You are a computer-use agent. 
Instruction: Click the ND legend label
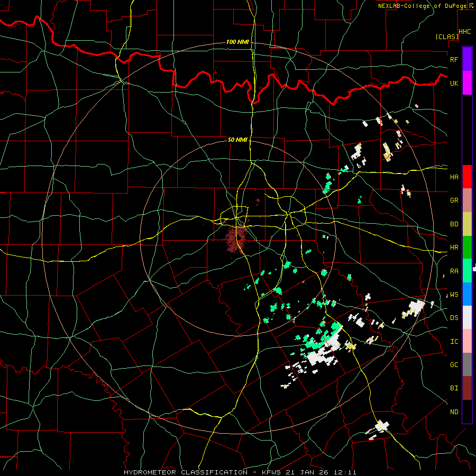pyautogui.click(x=454, y=412)
